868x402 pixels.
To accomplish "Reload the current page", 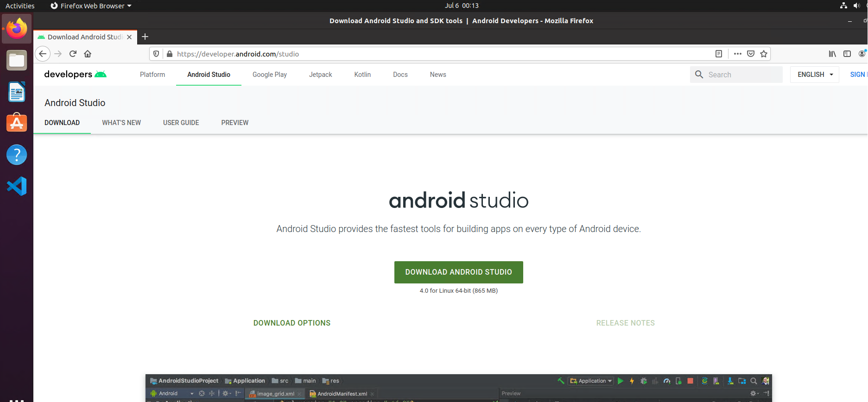I will tap(73, 54).
